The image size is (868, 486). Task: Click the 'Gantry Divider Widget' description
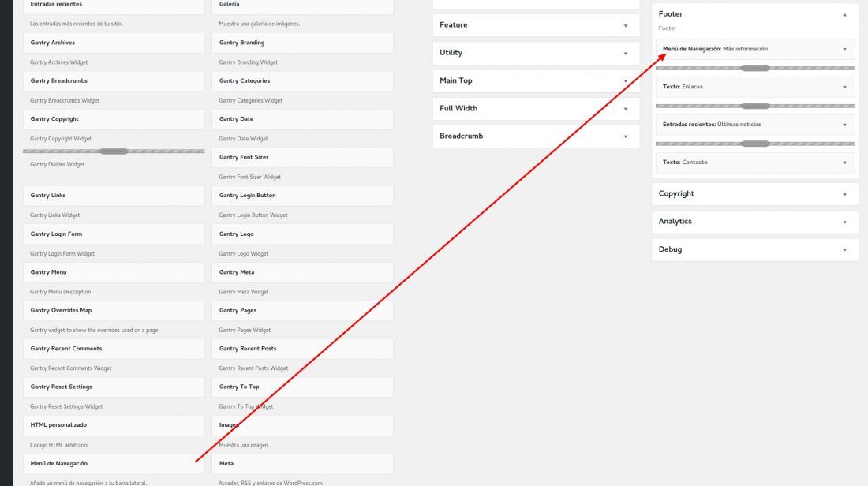(57, 164)
